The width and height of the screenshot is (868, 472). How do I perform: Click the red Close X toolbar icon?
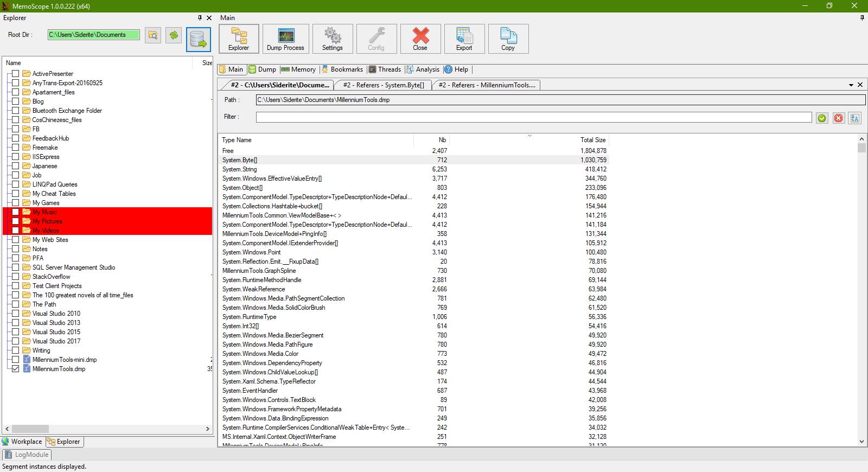pos(420,39)
